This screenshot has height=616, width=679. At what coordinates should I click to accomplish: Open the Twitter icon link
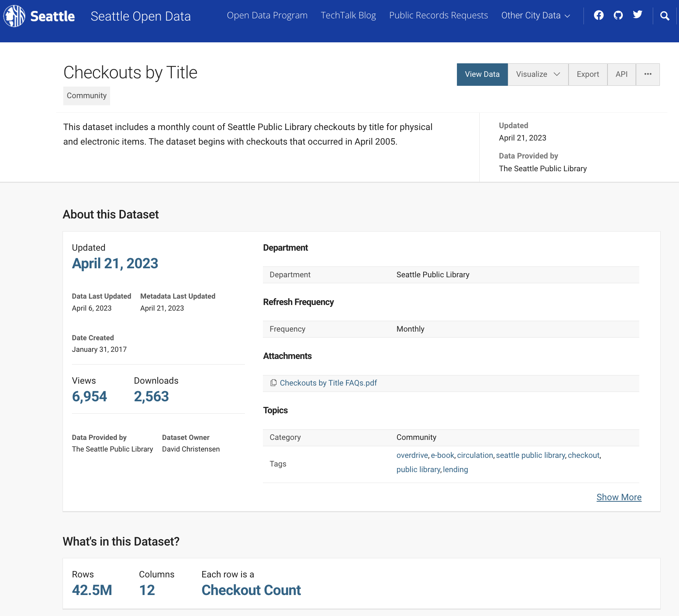pos(637,15)
